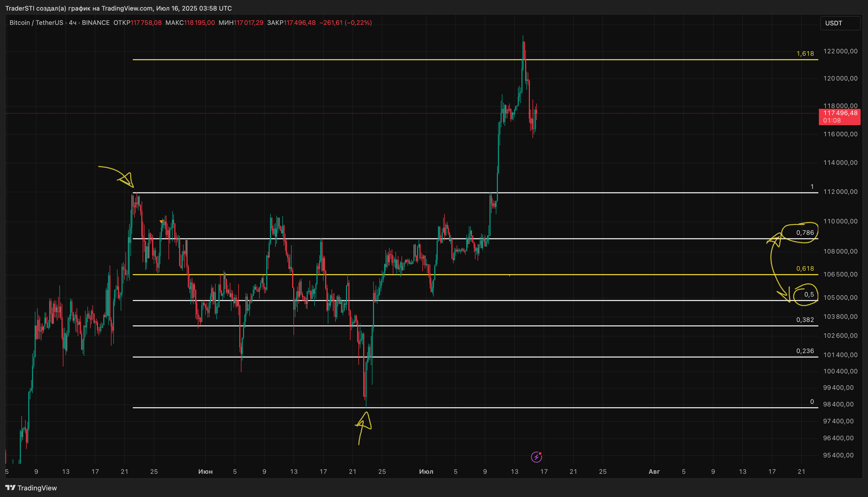This screenshot has width=868, height=497.
Task: Click the 0,236 Fibonacci level label
Action: tap(805, 351)
